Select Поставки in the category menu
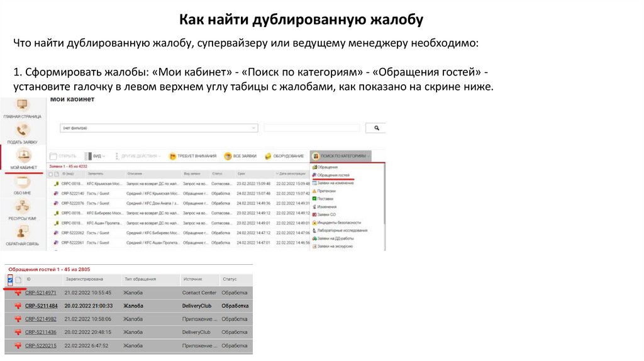644x361 pixels. point(323,199)
